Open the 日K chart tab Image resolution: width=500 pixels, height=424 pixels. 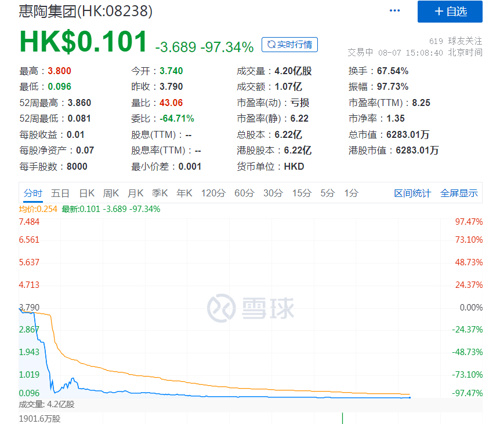[87, 193]
